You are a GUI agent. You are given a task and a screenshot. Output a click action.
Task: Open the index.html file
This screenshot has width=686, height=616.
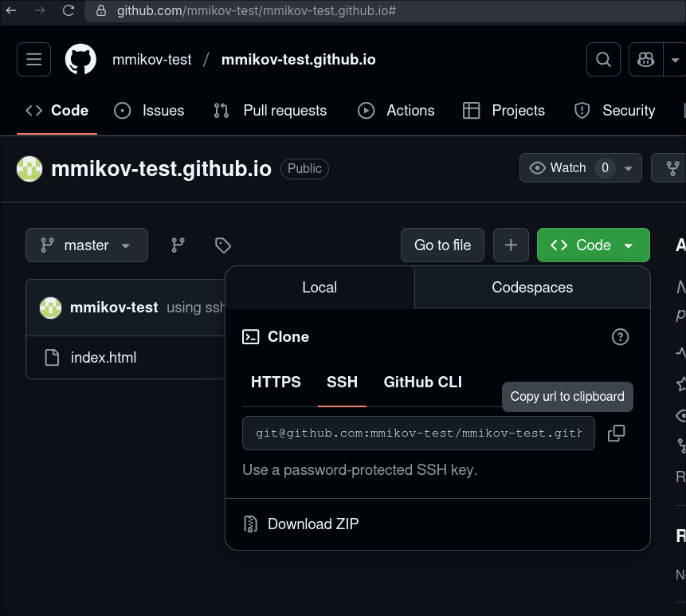coord(104,358)
